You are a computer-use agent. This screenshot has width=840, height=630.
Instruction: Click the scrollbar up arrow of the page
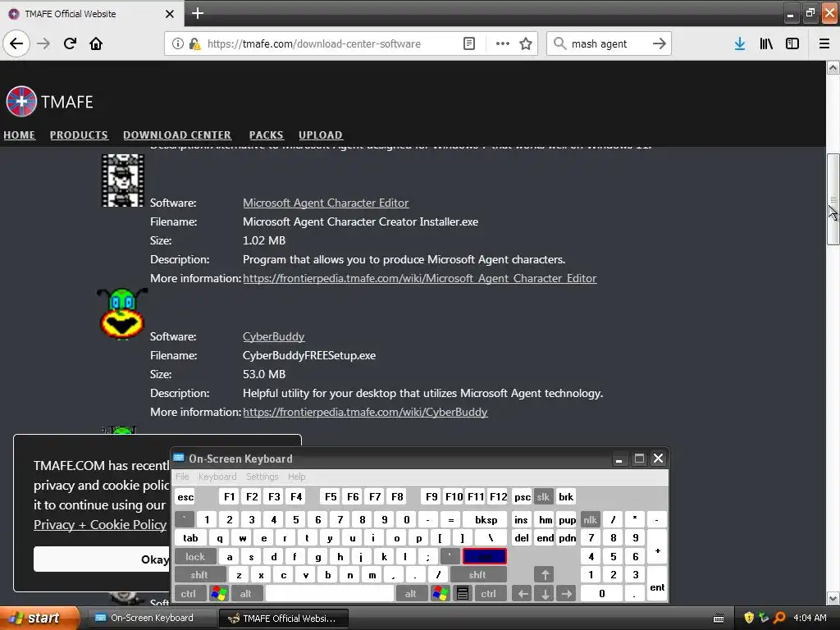[833, 67]
